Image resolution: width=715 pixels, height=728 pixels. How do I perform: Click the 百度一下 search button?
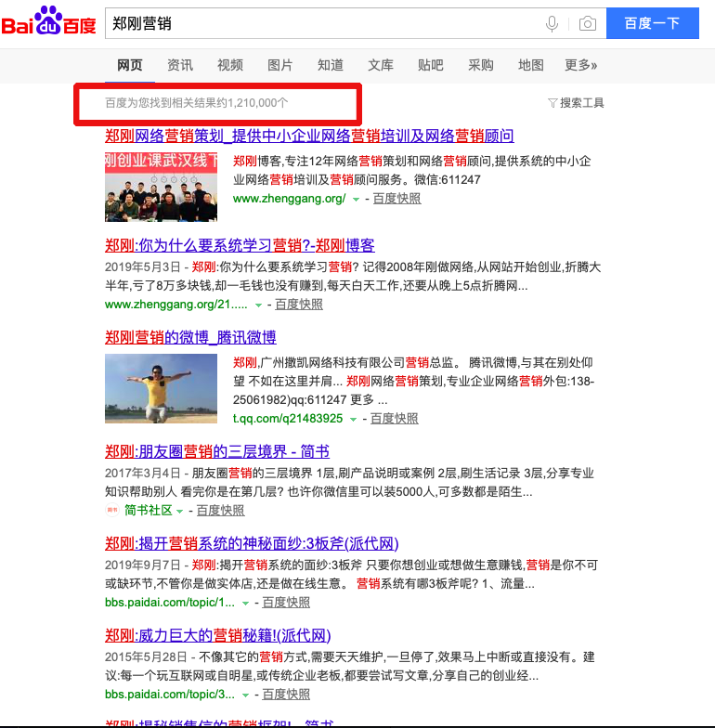click(x=652, y=23)
